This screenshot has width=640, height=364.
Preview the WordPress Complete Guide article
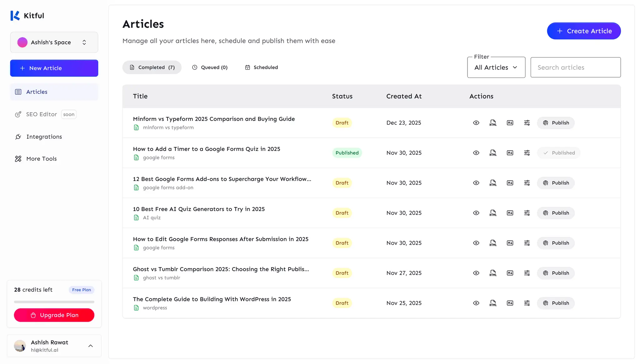click(476, 303)
